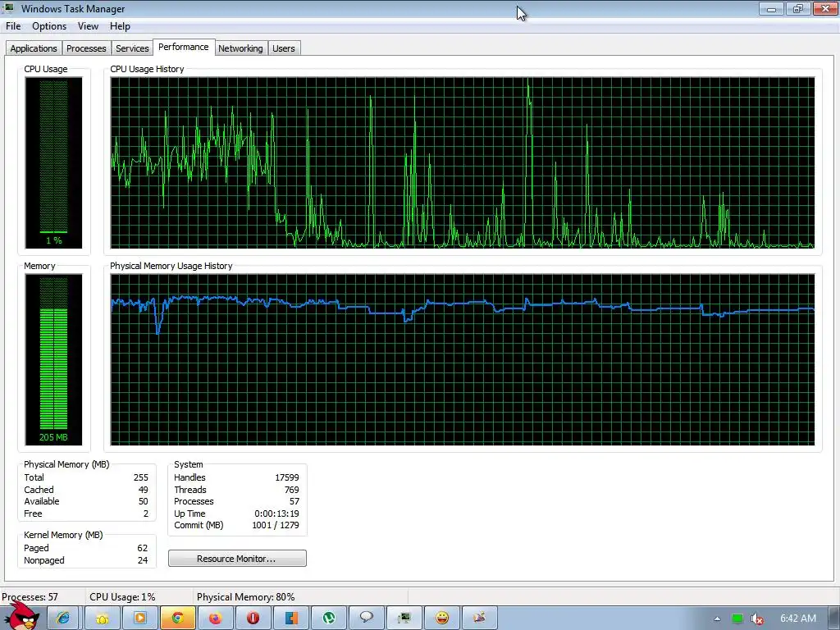
Task: Click status bar text Processes: 57
Action: (30, 597)
